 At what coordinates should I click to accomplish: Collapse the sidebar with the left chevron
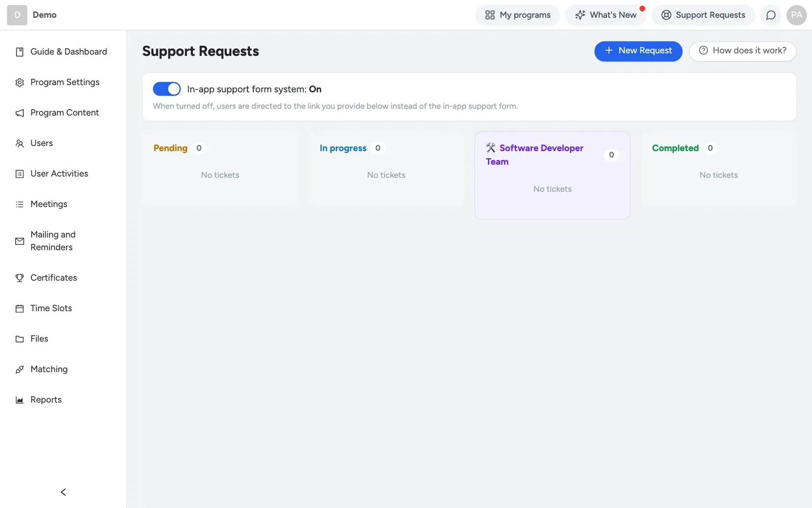pos(63,492)
